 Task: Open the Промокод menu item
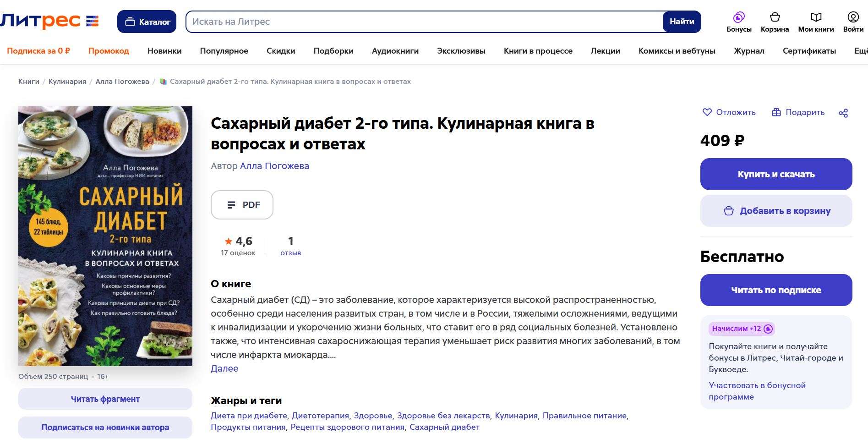(109, 51)
